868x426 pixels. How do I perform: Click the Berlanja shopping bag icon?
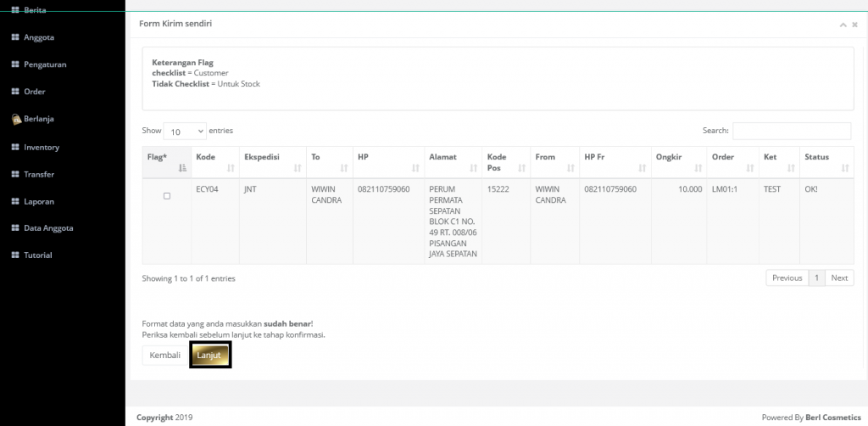pos(15,120)
